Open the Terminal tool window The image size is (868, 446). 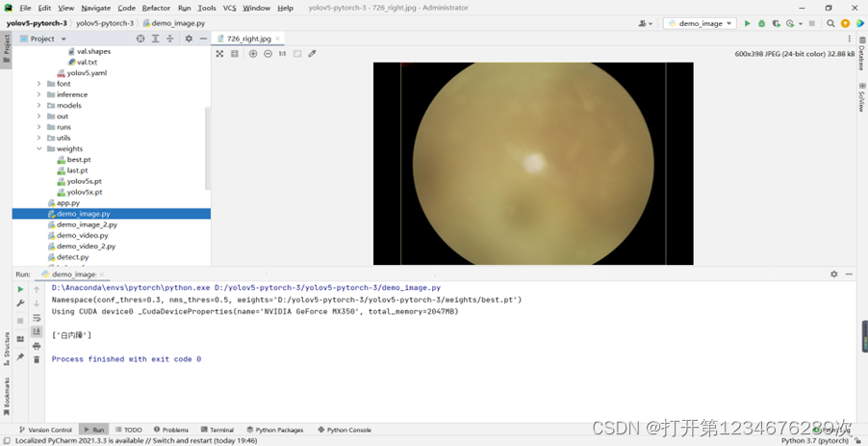click(217, 430)
